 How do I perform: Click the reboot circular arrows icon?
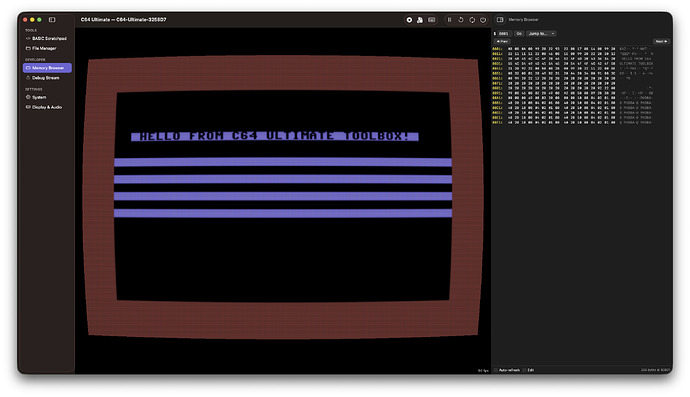[x=472, y=20]
